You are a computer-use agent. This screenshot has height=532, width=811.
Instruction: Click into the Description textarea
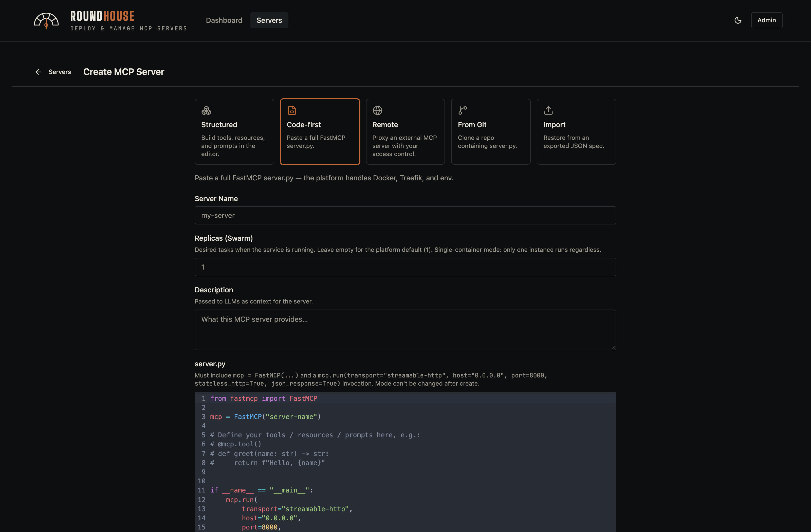click(x=405, y=330)
